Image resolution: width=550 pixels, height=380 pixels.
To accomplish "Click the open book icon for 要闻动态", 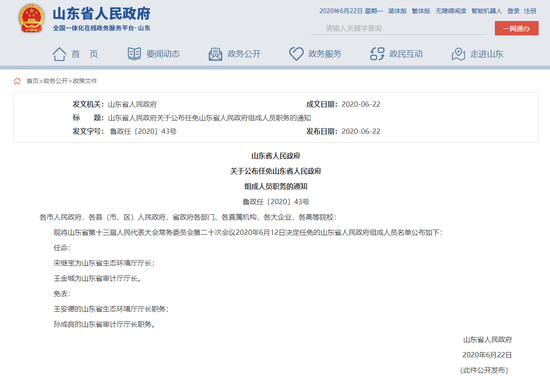I will click(134, 54).
